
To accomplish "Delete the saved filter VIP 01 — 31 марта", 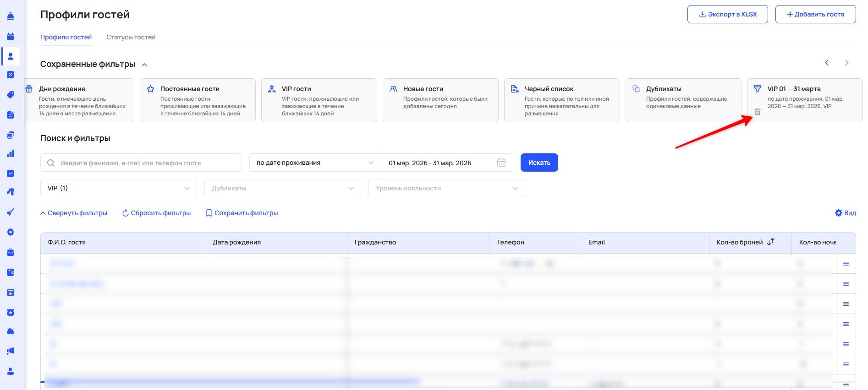I will tap(758, 112).
